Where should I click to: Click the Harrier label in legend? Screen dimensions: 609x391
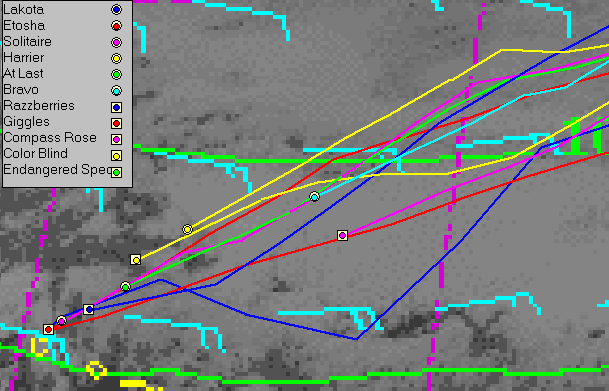click(x=24, y=58)
